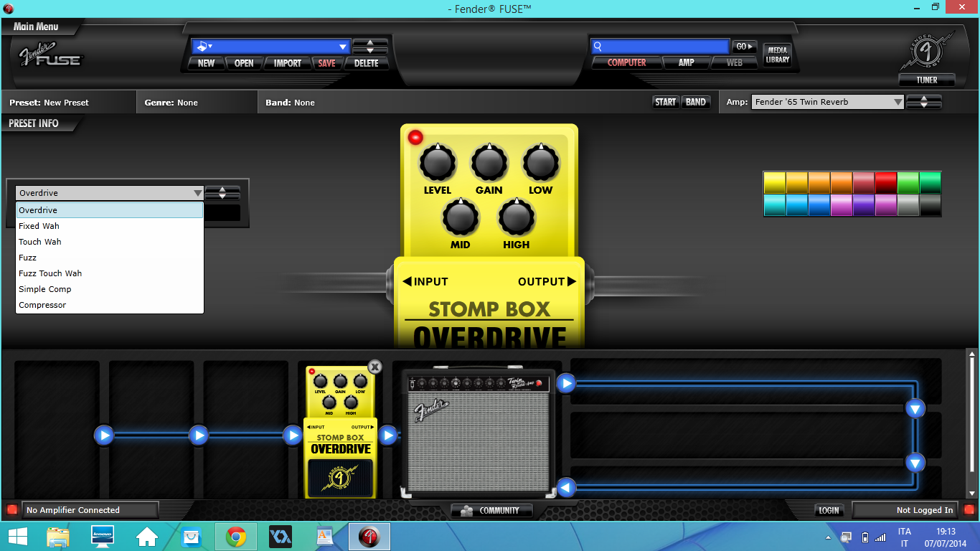Screen dimensions: 980x551
Task: Pick the yellow pedal color swatch
Action: click(775, 182)
